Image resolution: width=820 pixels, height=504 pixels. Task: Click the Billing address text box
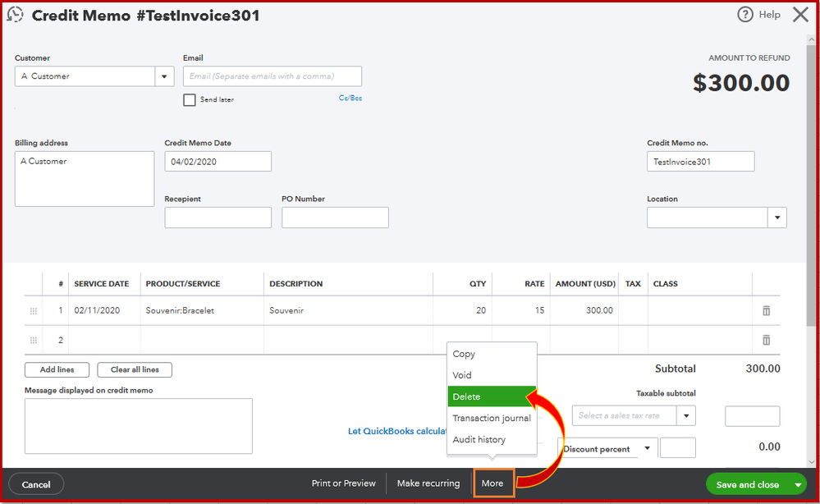coord(85,179)
